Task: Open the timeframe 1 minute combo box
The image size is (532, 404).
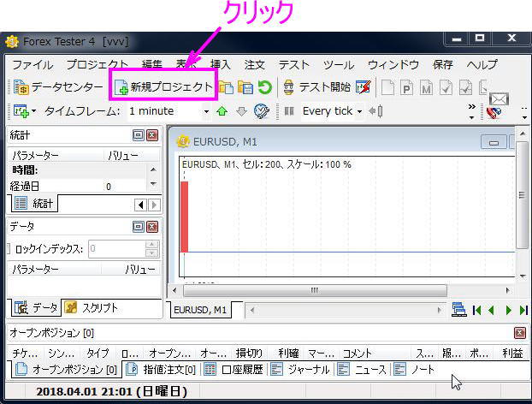Action: point(169,111)
